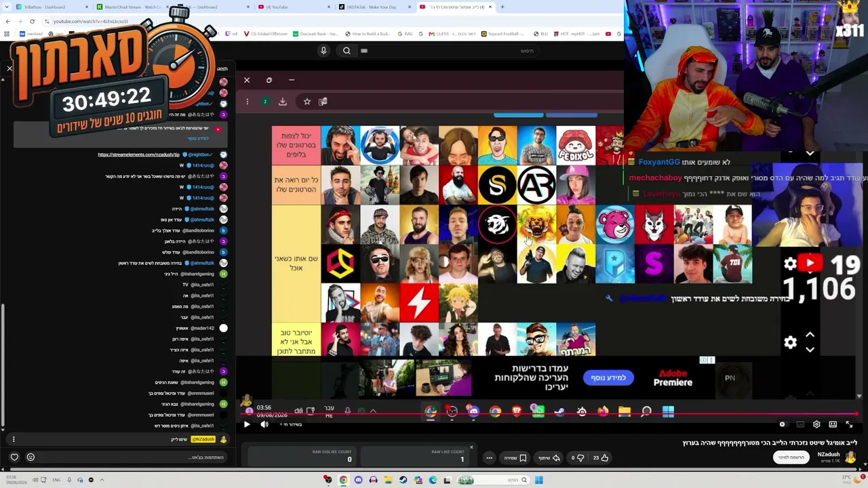Share the video via שיתוף button
The width and height of the screenshot is (868, 488).
549,457
